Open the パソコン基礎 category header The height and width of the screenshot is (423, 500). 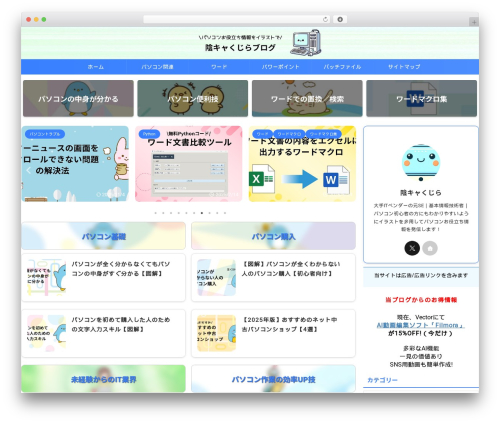pos(104,236)
